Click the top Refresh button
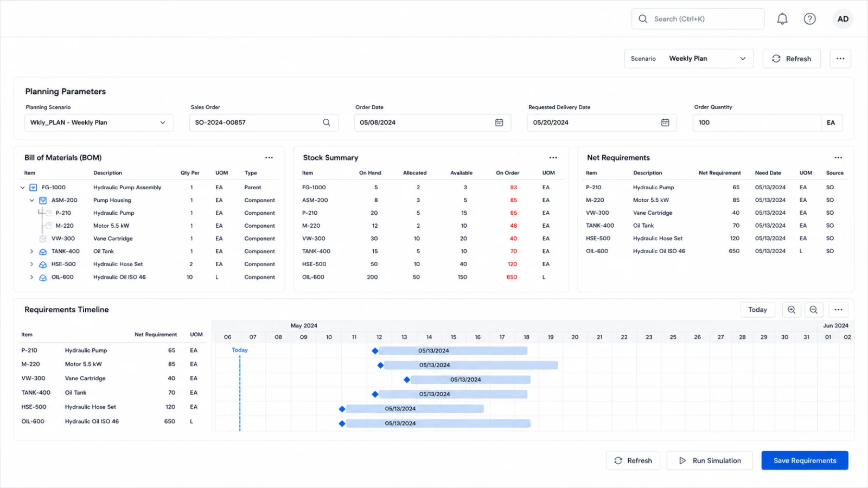The image size is (868, 488). tap(792, 59)
